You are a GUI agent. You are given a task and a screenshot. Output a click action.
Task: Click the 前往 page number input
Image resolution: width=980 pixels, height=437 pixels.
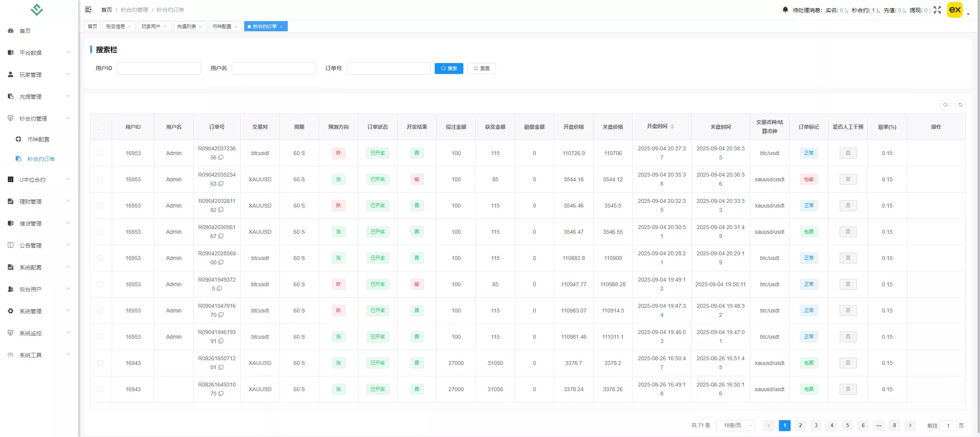coord(948,426)
